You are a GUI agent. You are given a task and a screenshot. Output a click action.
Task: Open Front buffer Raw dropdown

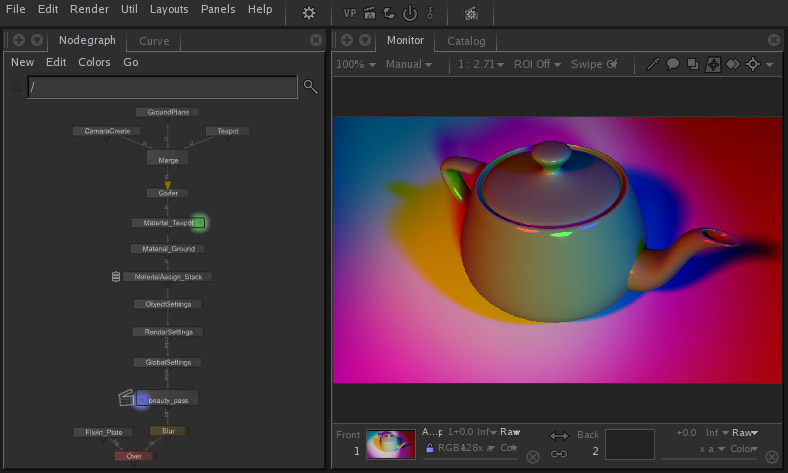click(510, 432)
